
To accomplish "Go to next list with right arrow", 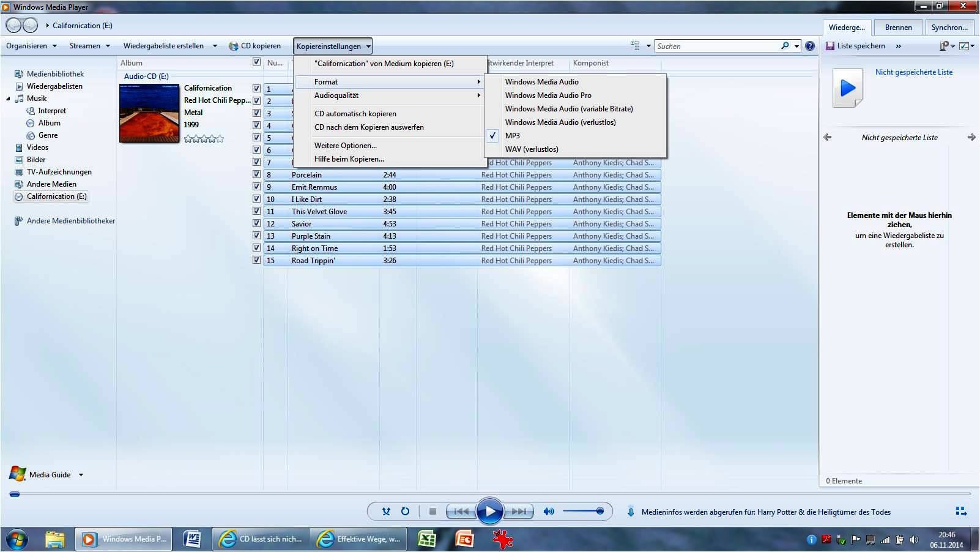I will (x=971, y=138).
